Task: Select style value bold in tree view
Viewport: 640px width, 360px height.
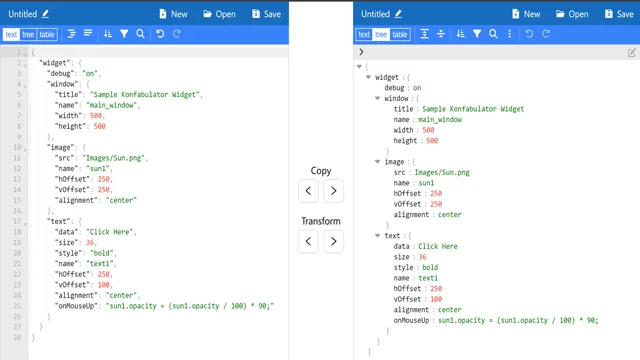Action: [x=430, y=267]
